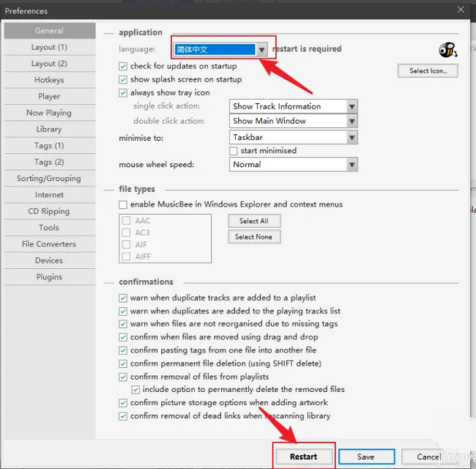The height and width of the screenshot is (469, 476).
Task: Toggle show splash screen on startup
Action: [x=123, y=80]
